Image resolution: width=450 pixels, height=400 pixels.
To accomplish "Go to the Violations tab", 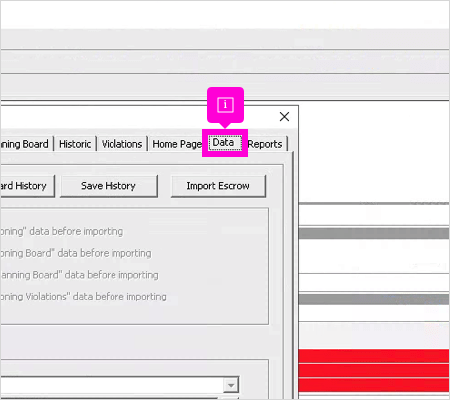I will click(122, 144).
